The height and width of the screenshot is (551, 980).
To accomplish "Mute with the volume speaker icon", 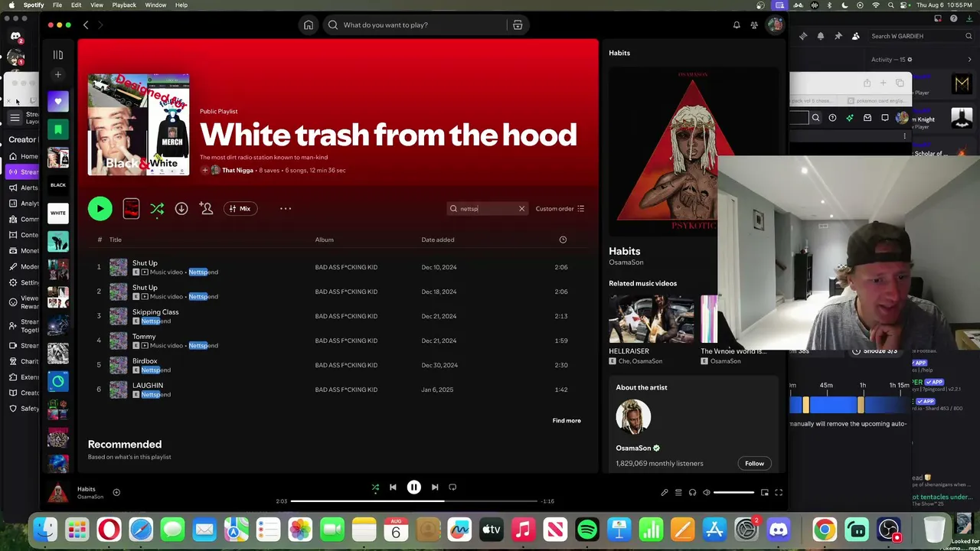I will [706, 493].
